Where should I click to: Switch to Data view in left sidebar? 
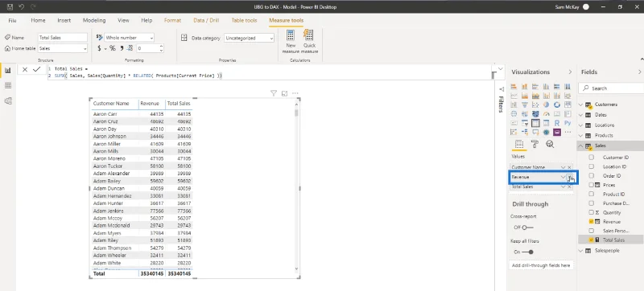click(x=8, y=86)
